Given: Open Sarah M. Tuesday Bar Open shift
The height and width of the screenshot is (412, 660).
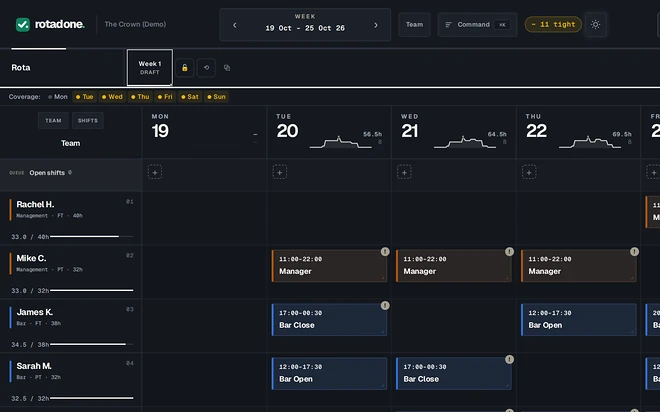Looking at the screenshot, I should [x=329, y=374].
